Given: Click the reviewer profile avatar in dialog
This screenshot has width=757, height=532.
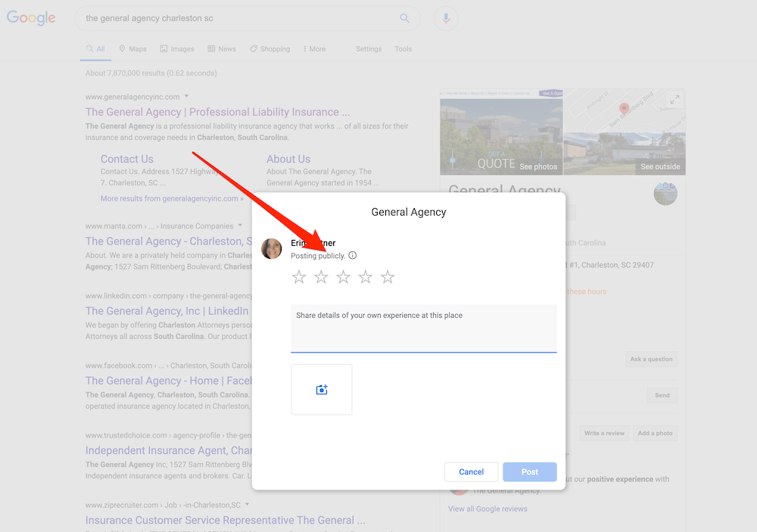Looking at the screenshot, I should pyautogui.click(x=272, y=249).
